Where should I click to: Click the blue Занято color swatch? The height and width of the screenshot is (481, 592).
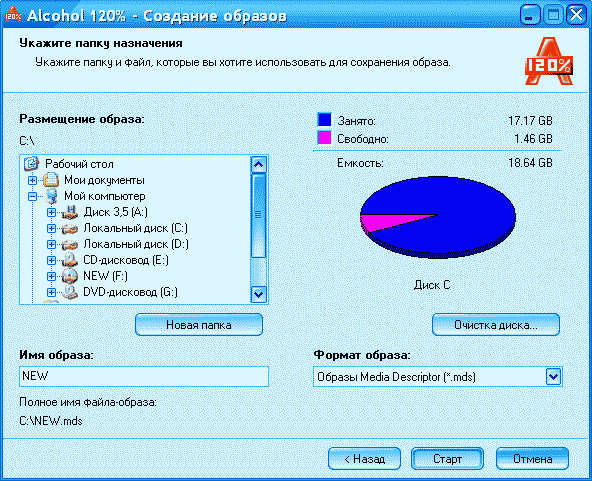324,120
